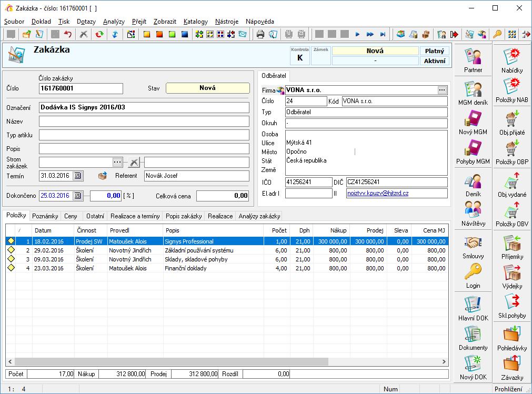This screenshot has width=532, height=394.
Task: Click the orange square toolbar swatch
Action: [x=159, y=34]
